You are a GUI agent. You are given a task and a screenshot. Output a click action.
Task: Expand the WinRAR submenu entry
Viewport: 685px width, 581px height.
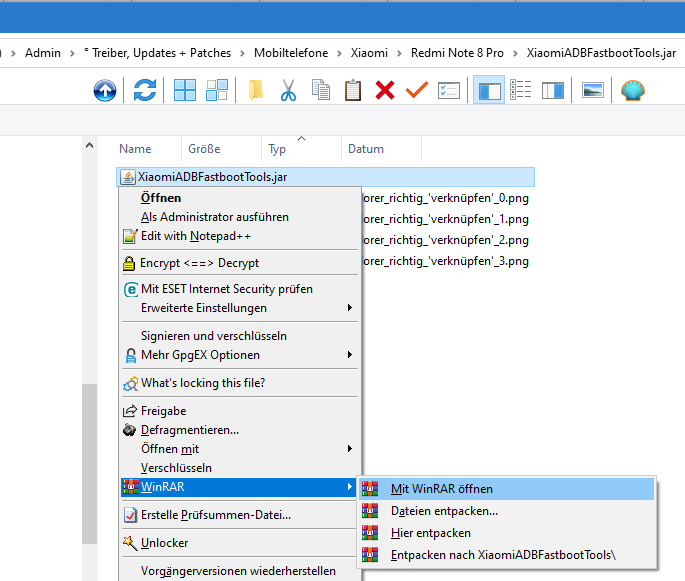coord(239,487)
